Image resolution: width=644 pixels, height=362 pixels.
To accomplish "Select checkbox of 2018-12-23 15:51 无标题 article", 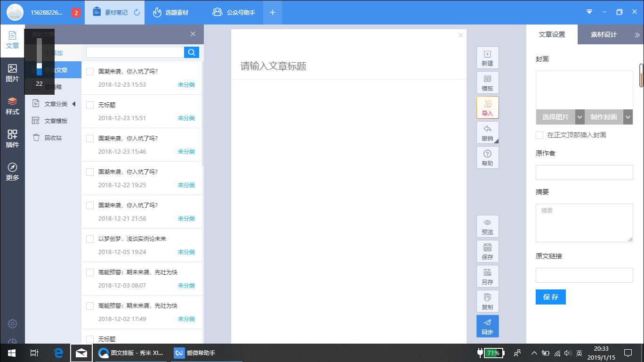I will [90, 105].
